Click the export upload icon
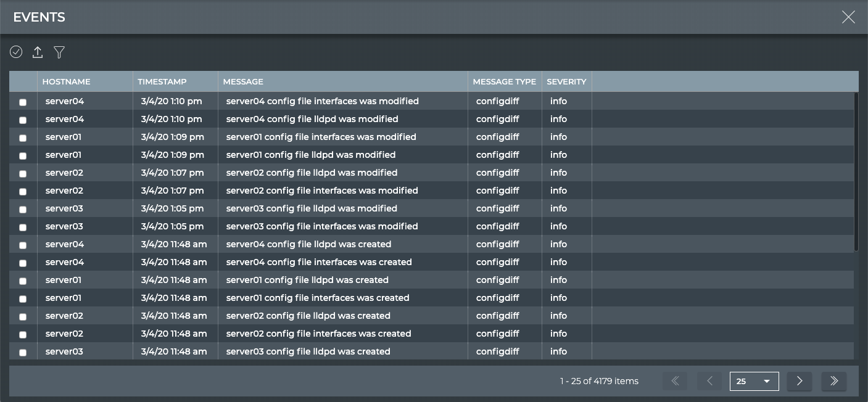The height and width of the screenshot is (402, 868). tap(38, 52)
